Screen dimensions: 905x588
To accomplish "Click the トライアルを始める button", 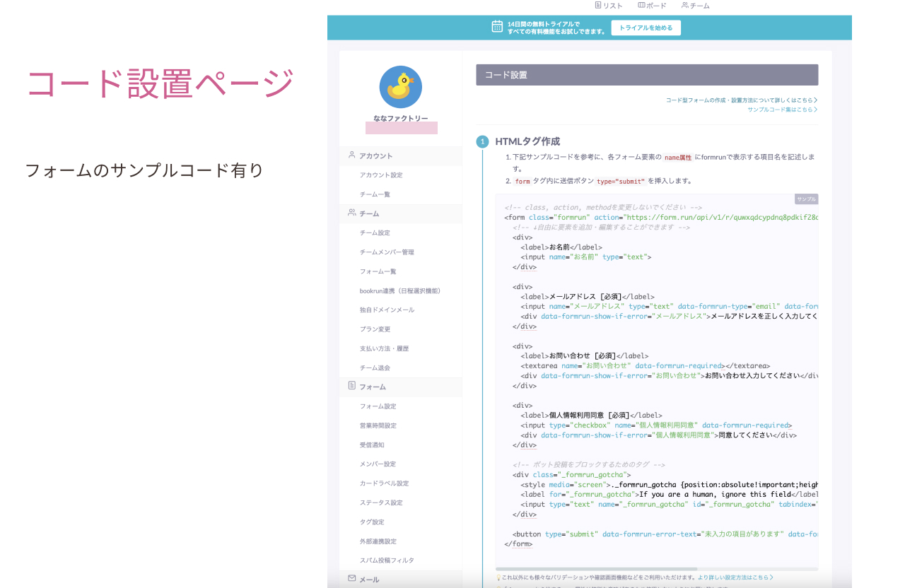I will click(x=646, y=28).
